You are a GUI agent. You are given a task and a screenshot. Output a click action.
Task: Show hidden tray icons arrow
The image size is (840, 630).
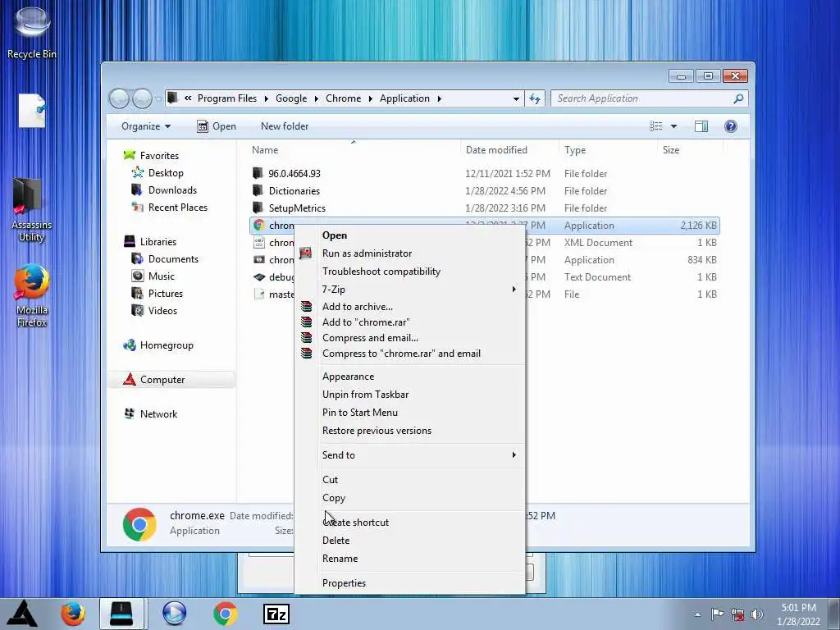point(697,614)
